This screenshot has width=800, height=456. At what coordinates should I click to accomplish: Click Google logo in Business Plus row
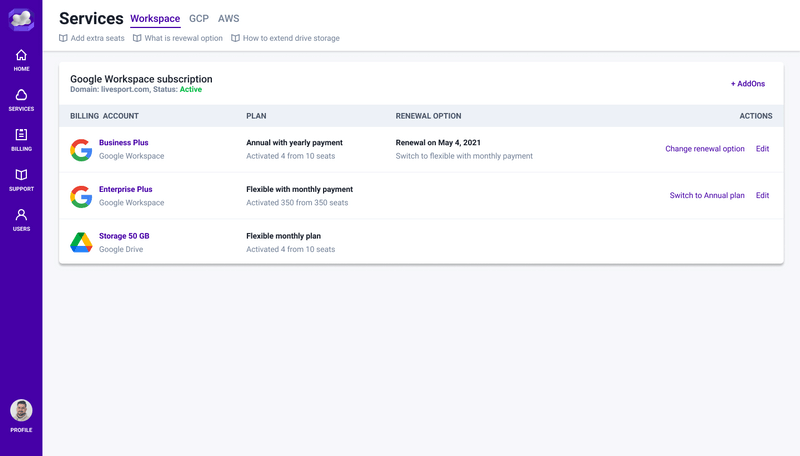(81, 150)
